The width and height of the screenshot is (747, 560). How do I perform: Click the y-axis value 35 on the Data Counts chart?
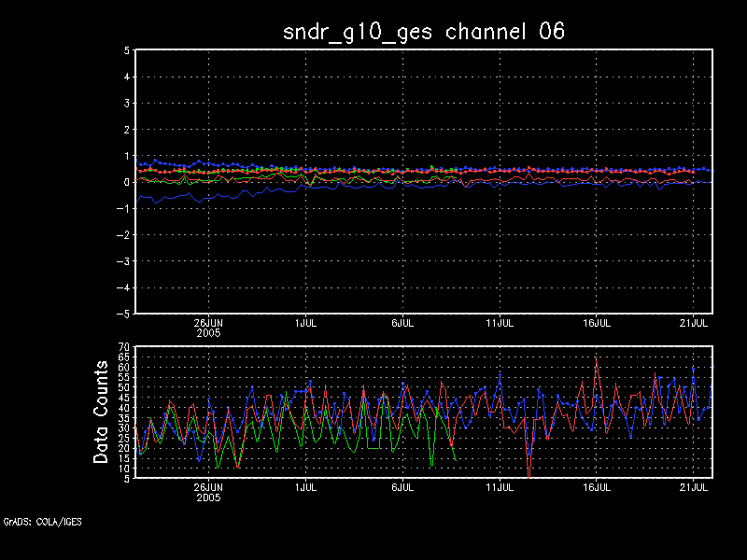click(123, 417)
